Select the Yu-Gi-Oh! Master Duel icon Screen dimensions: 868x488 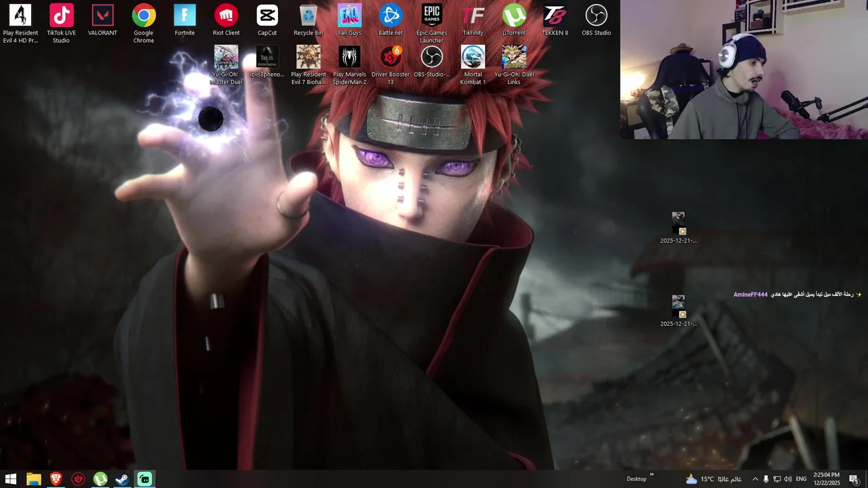(x=226, y=66)
